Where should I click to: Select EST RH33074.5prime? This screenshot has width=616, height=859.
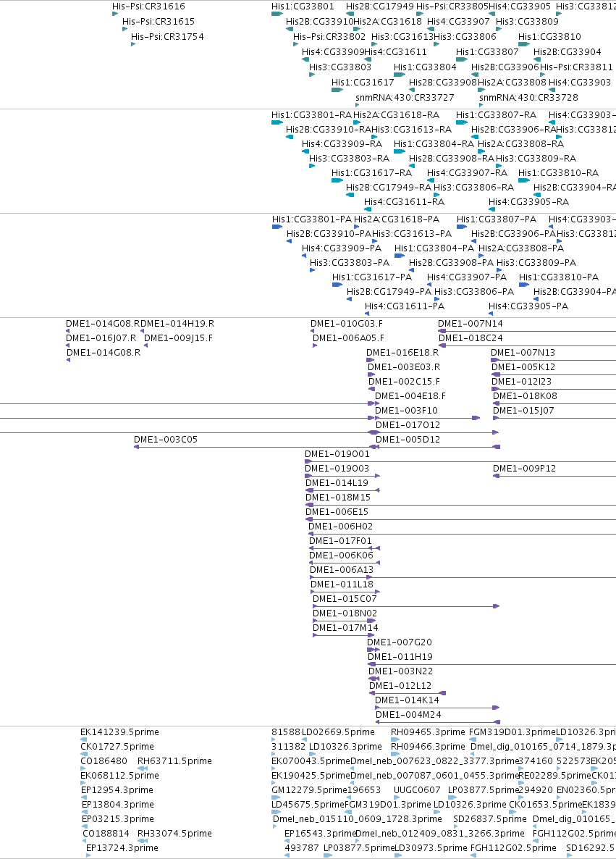174,834
